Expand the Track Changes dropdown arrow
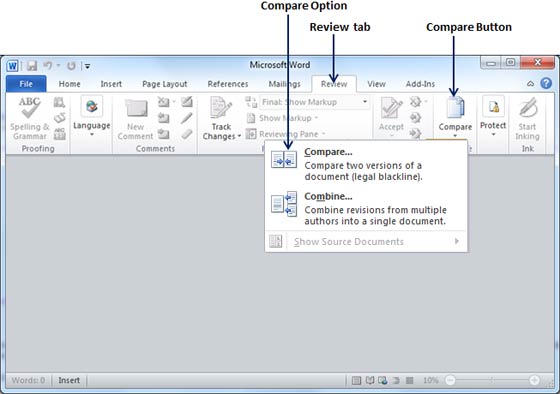560x394 pixels. tap(239, 136)
